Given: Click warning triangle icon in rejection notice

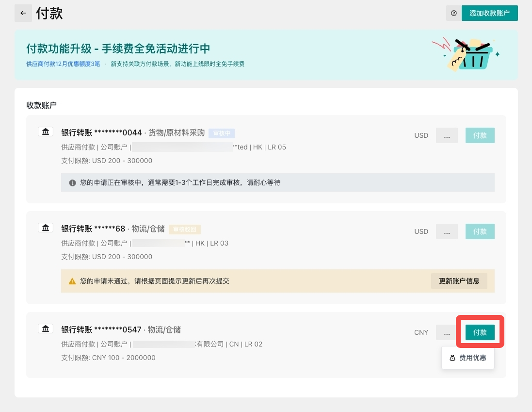Looking at the screenshot, I should (x=72, y=281).
